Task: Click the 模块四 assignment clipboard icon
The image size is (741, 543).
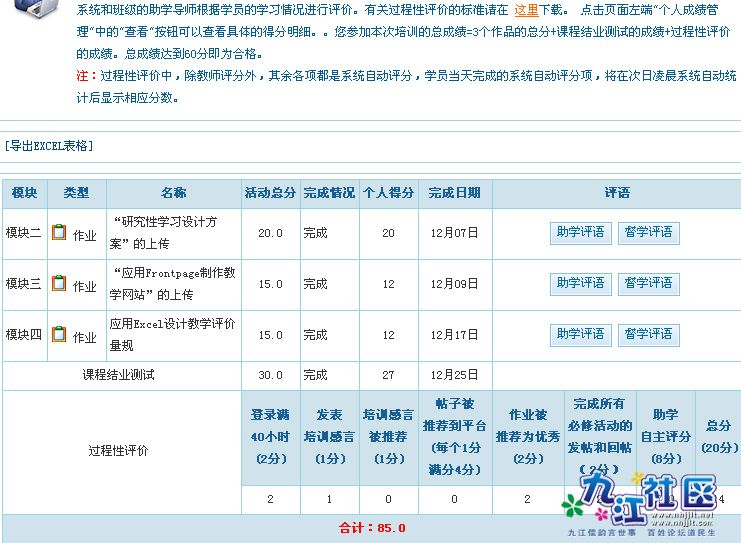Action: point(59,334)
